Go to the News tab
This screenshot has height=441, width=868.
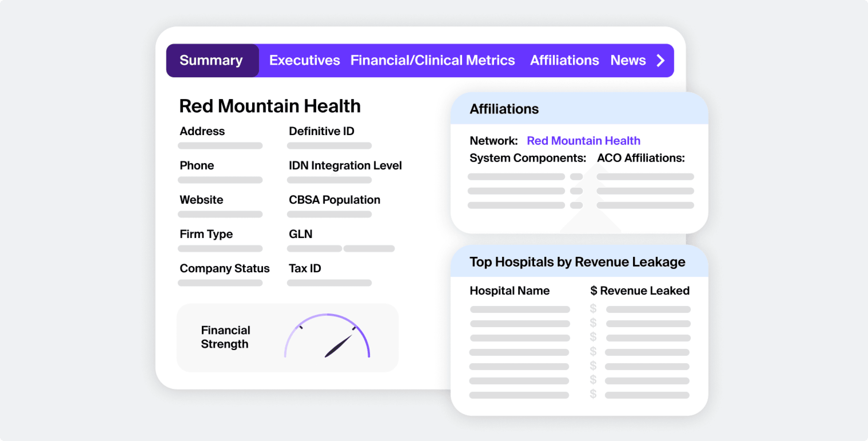628,61
